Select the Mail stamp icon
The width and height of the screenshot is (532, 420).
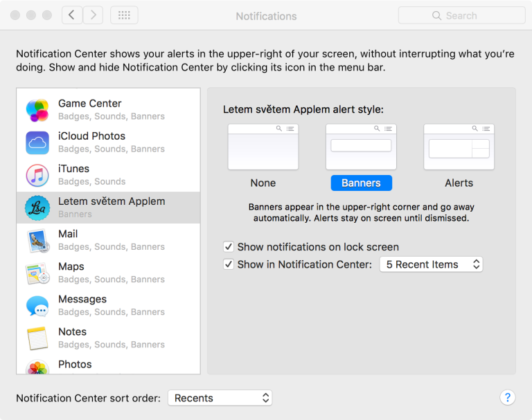37,240
